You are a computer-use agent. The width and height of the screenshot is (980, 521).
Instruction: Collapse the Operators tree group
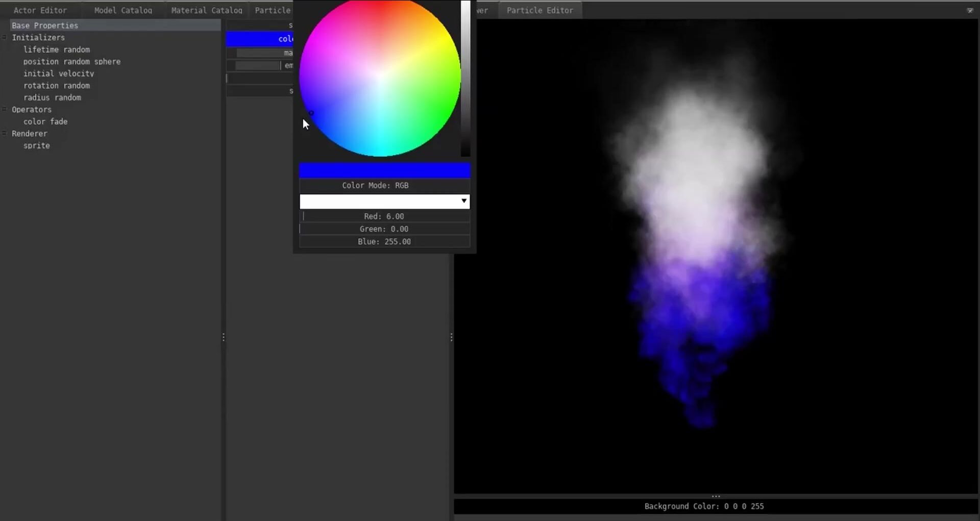(4, 109)
